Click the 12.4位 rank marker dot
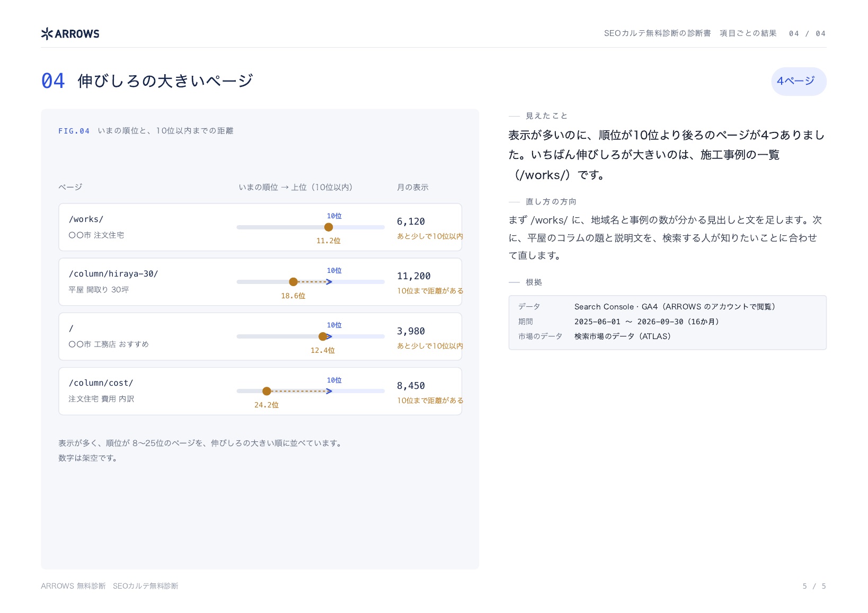The height and width of the screenshot is (613, 868). [323, 336]
